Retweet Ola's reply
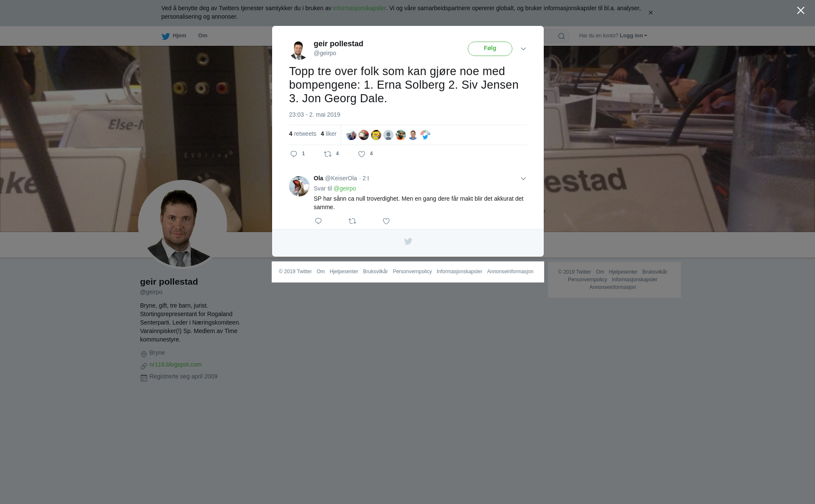This screenshot has width=815, height=504. (x=352, y=221)
